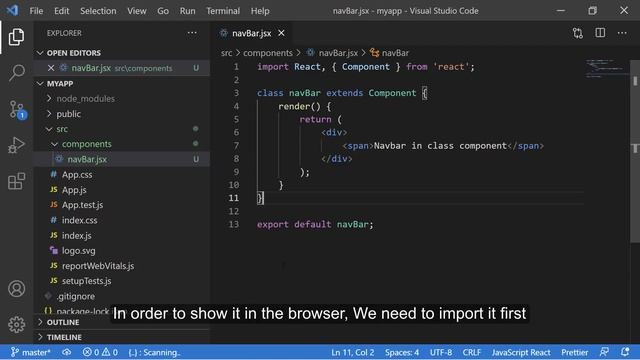Image resolution: width=640 pixels, height=360 pixels.
Task: Close the navBar.jsx editor tab
Action: pos(281,33)
